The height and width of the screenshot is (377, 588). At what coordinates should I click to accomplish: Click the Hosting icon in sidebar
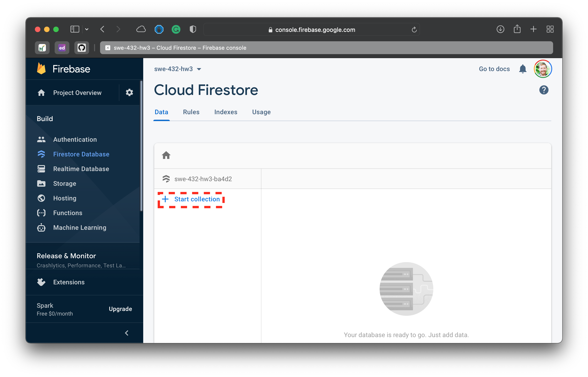[x=42, y=198]
